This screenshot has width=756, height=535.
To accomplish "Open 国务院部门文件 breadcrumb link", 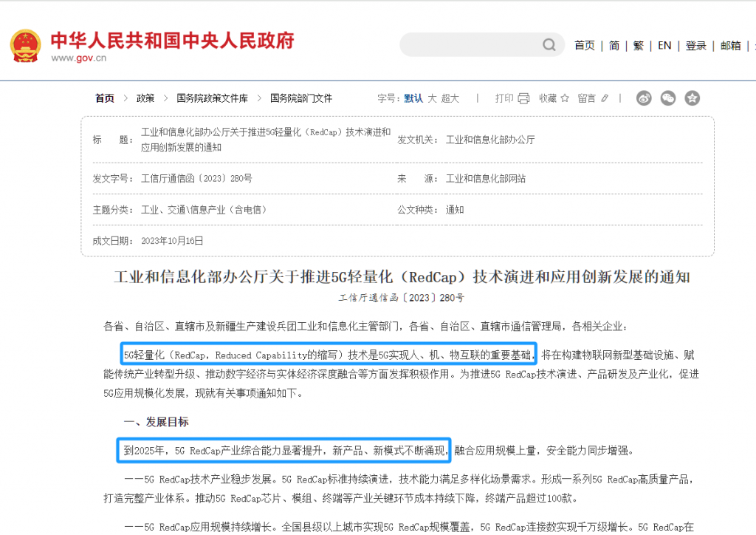I will pyautogui.click(x=301, y=98).
